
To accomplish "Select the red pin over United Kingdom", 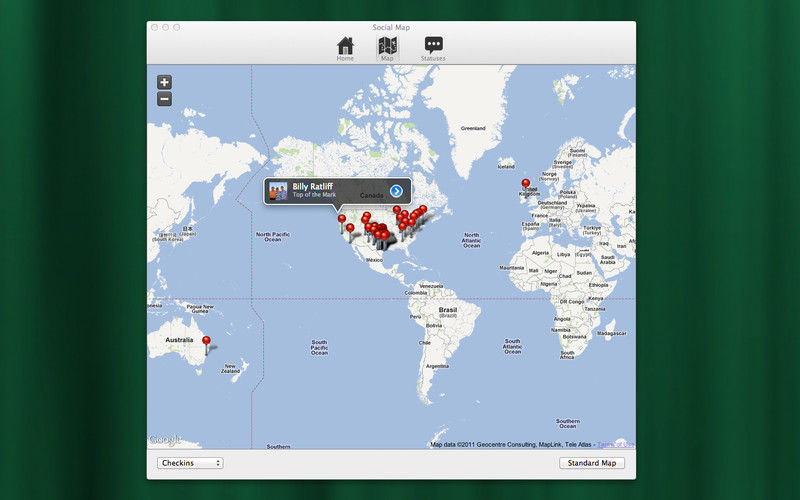I will pos(526,183).
